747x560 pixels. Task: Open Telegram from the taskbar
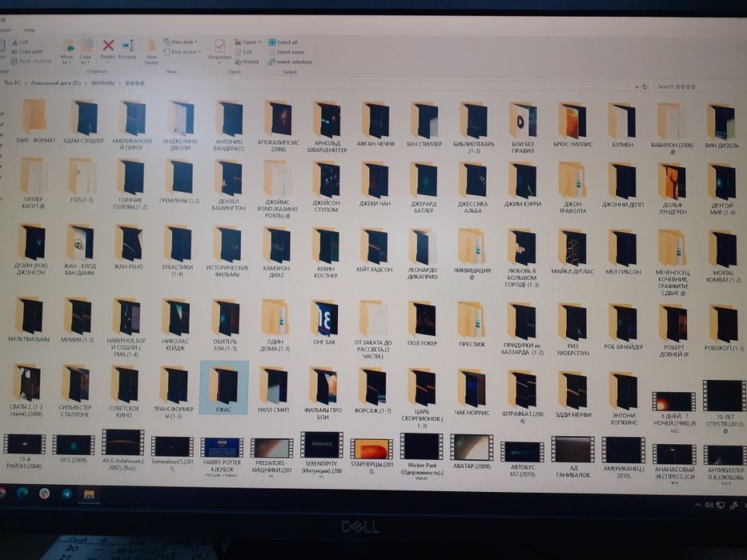coord(66,494)
